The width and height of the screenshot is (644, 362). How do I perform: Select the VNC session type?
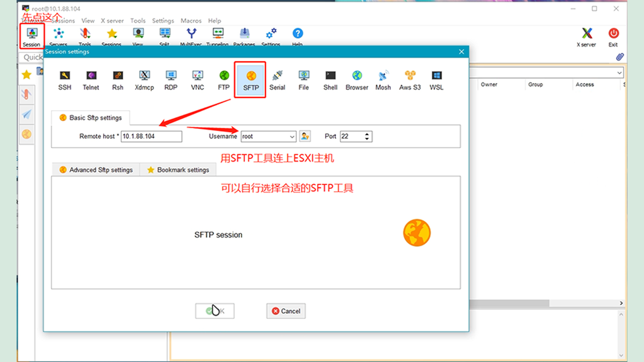[198, 80]
